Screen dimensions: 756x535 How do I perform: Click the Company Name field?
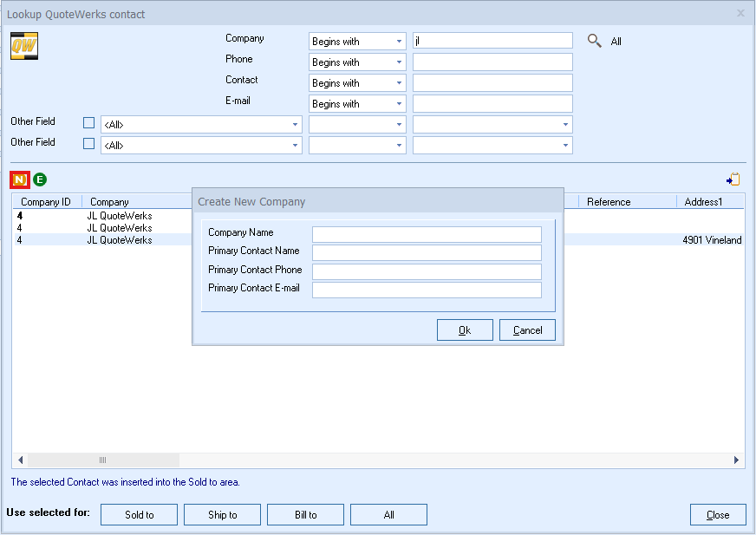[x=427, y=234]
